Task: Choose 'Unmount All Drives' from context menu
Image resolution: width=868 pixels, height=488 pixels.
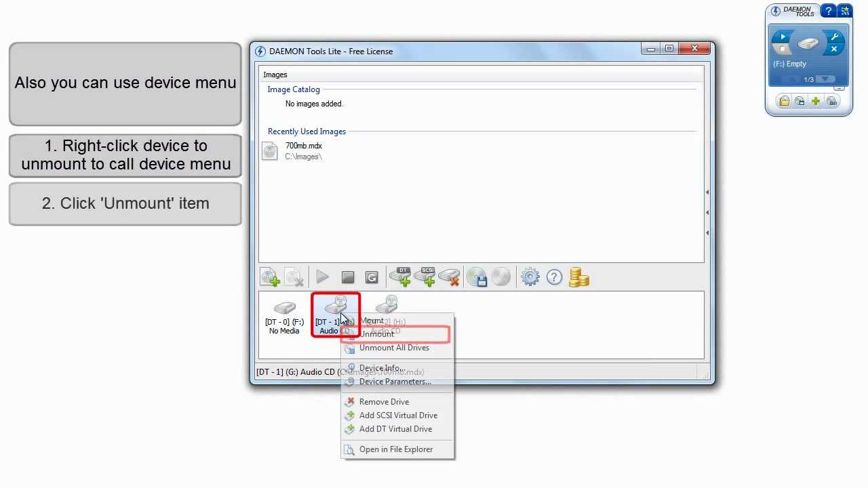Action: point(397,348)
